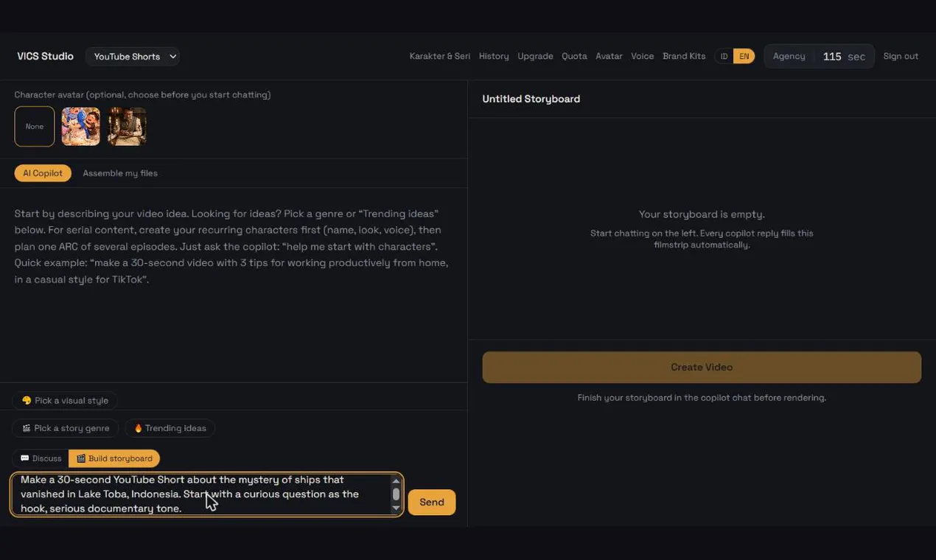Click the Untitled Storyboard title
Screen dimensions: 936x560
[x=531, y=99]
